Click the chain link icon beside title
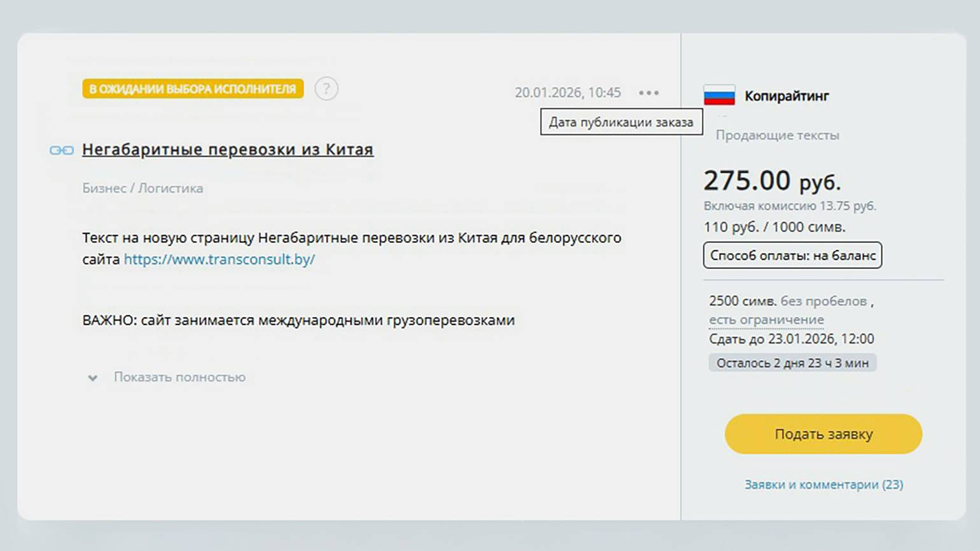 click(62, 150)
